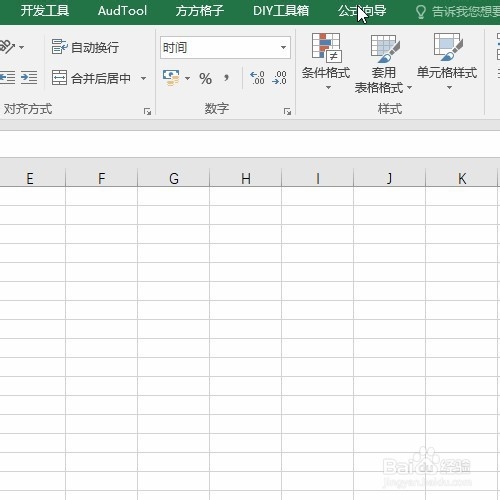
Task: Click the decrease indent icon
Action: [x=8, y=78]
